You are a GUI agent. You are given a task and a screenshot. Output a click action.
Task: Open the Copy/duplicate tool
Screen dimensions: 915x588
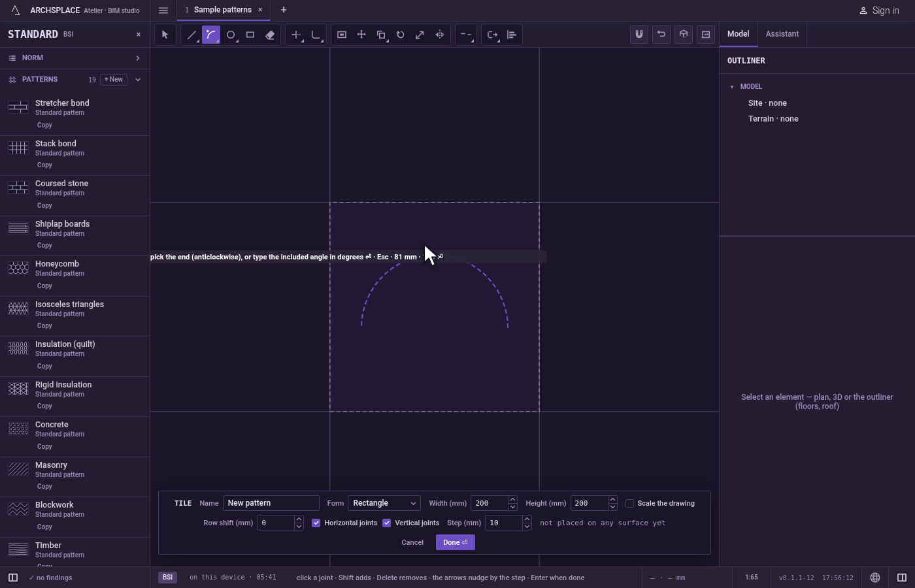381,35
